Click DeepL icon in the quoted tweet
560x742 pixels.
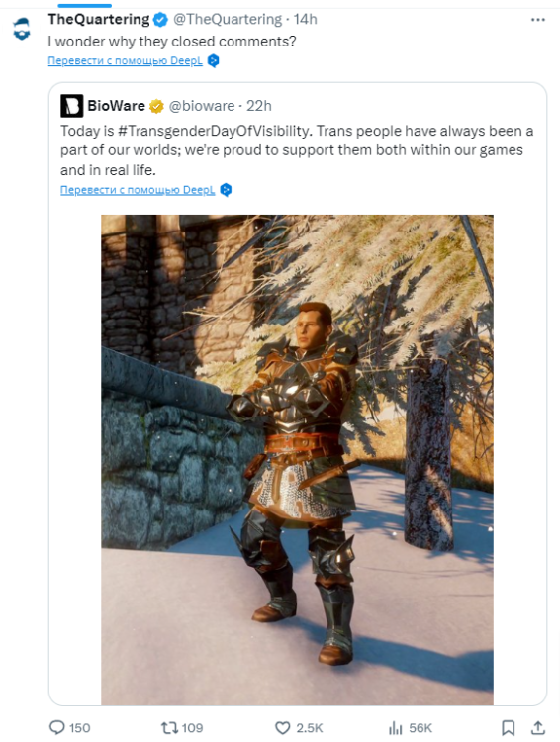point(226,190)
